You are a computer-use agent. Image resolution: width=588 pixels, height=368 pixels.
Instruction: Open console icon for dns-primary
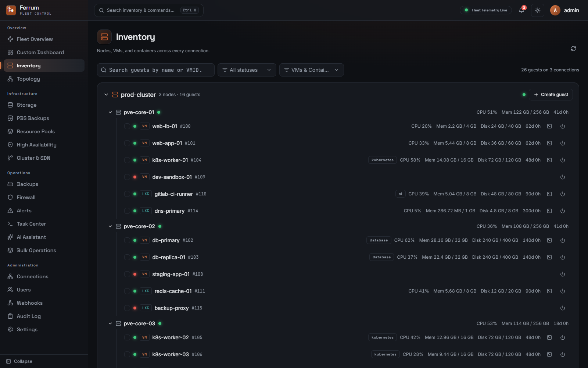point(549,211)
